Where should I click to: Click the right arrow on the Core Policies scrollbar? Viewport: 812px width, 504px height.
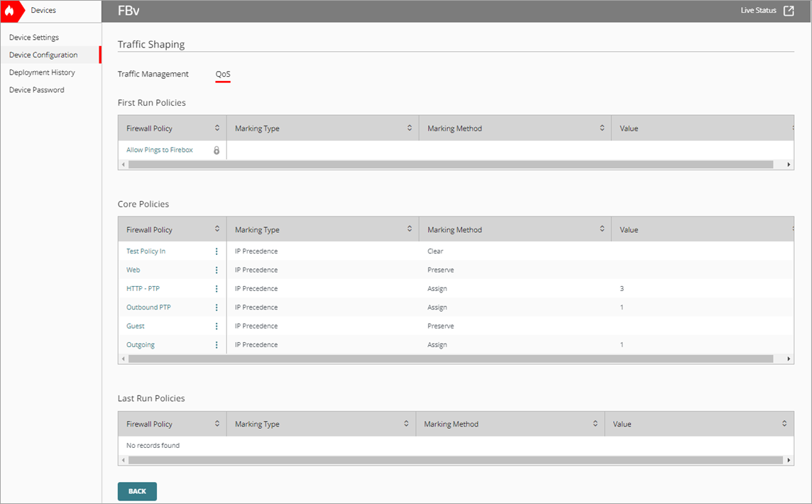coord(788,358)
